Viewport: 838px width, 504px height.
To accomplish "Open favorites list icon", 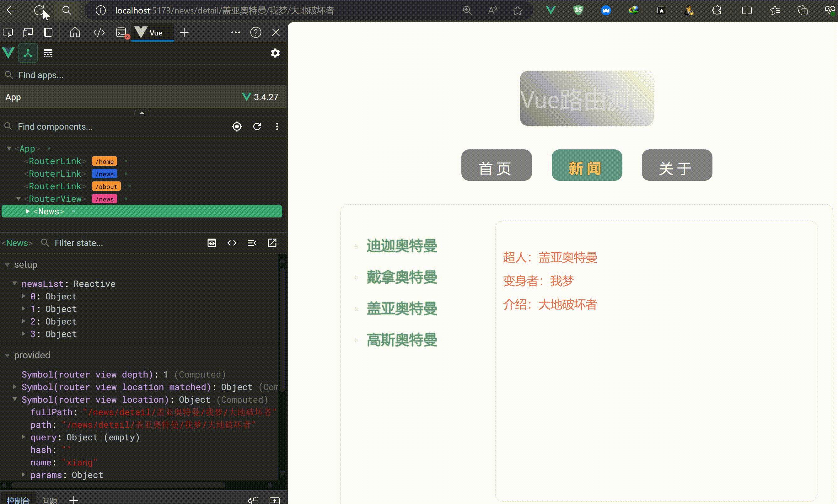I will coord(775,11).
